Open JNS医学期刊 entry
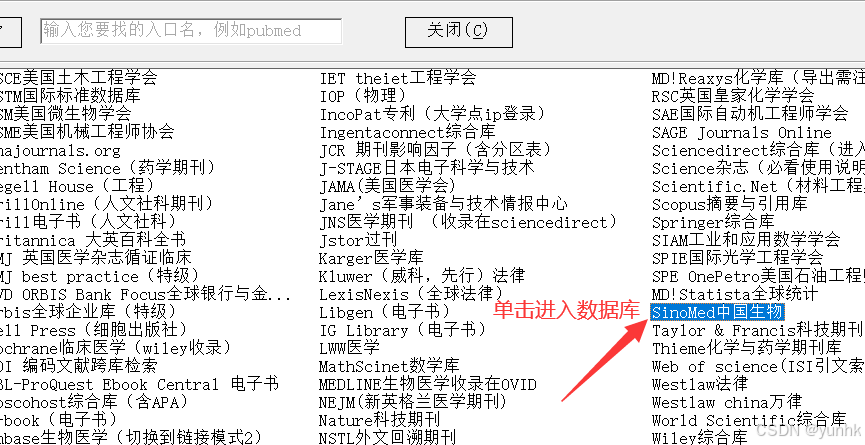The image size is (865, 445). click(x=469, y=222)
